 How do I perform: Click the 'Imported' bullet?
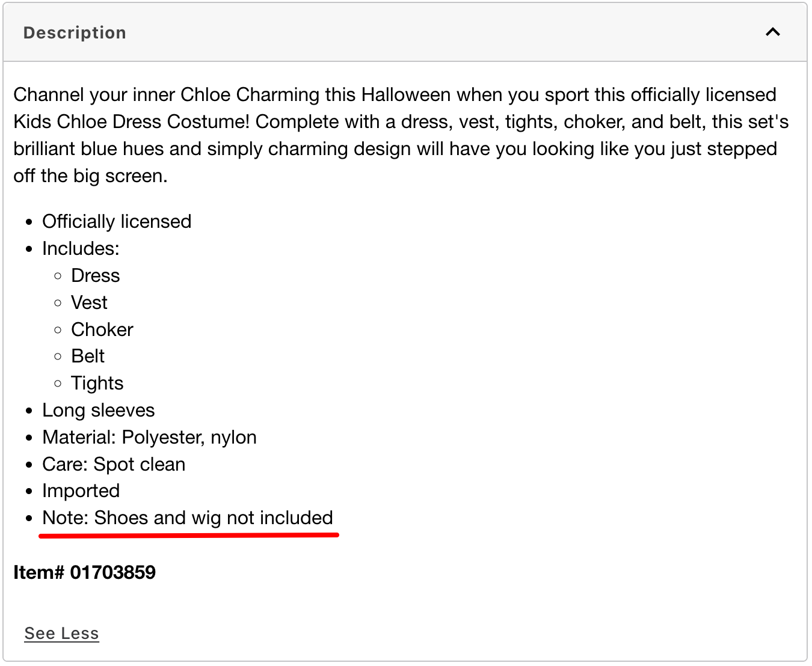pyautogui.click(x=81, y=490)
